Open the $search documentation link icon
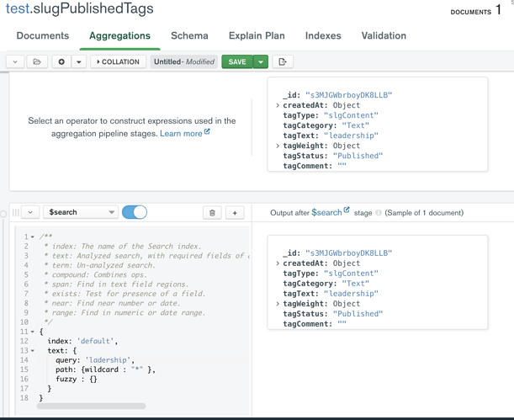514x420 pixels. (x=346, y=210)
